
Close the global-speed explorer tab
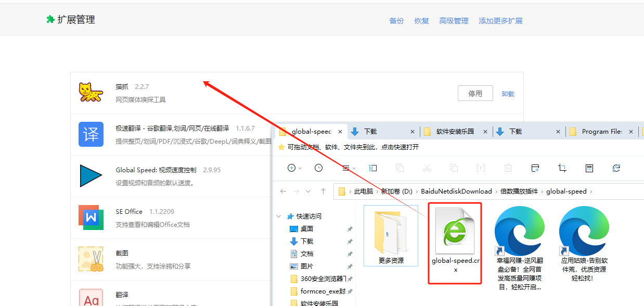tap(341, 132)
